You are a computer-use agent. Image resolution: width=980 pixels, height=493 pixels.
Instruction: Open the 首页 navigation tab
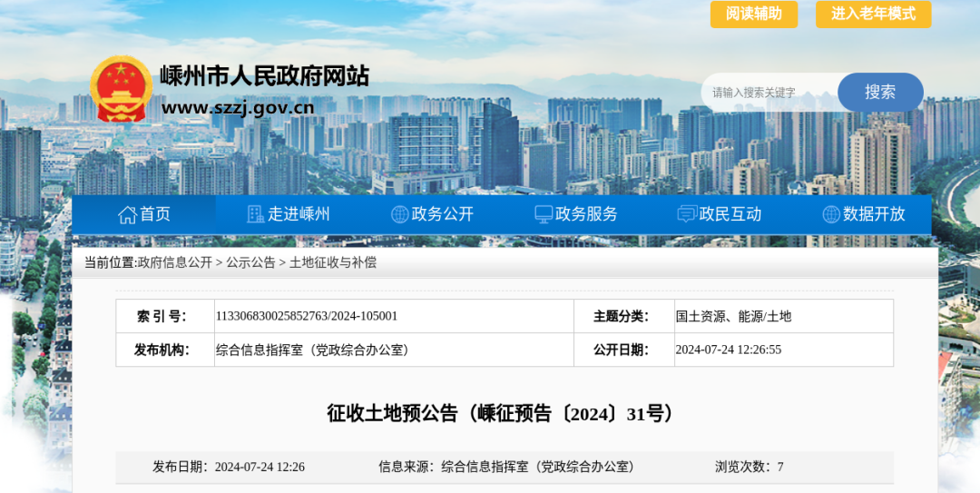(x=154, y=214)
